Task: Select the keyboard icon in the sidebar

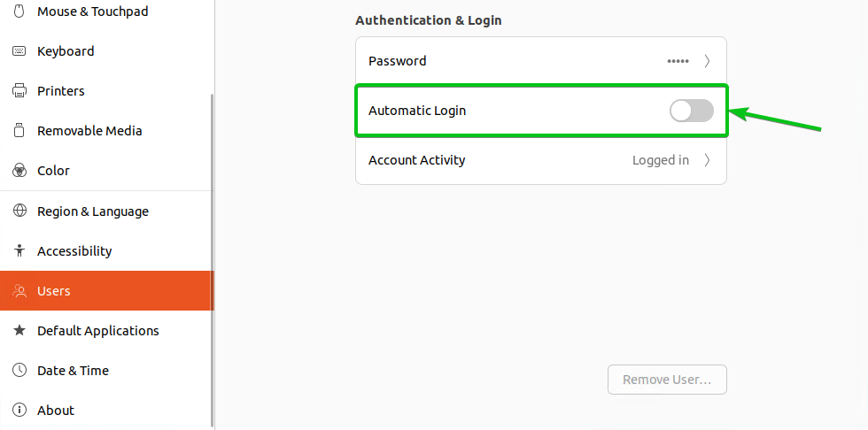Action: [19, 50]
